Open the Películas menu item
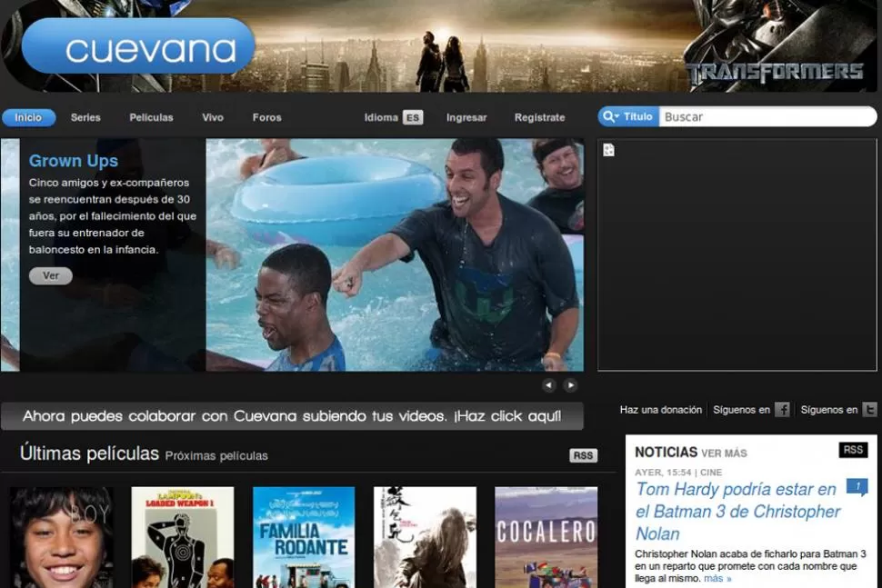Image resolution: width=882 pixels, height=588 pixels. click(x=151, y=117)
